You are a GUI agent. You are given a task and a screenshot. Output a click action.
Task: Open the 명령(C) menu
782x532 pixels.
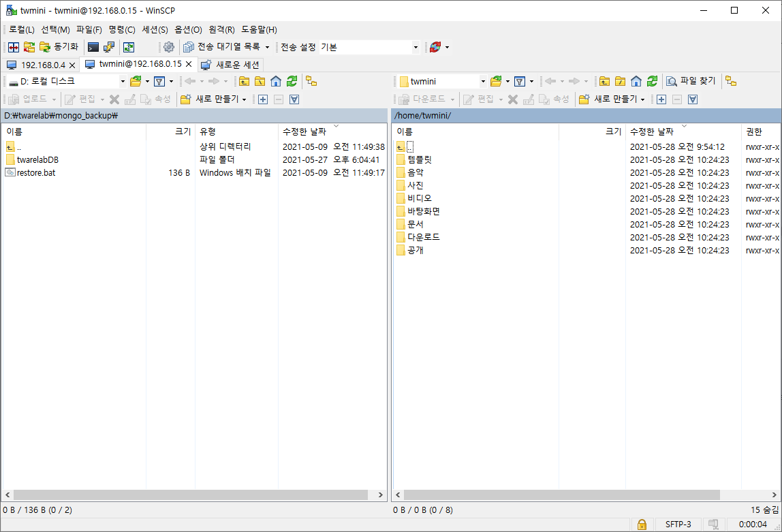click(122, 30)
